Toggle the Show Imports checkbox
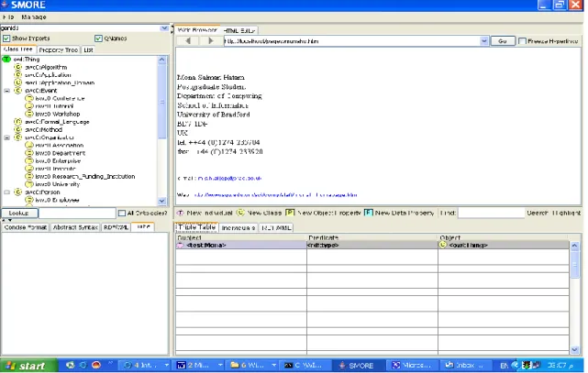Image resolution: width=588 pixels, height=373 pixels. (6, 38)
